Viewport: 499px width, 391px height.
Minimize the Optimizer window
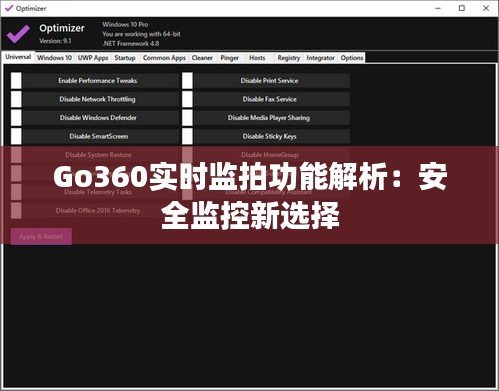click(438, 8)
